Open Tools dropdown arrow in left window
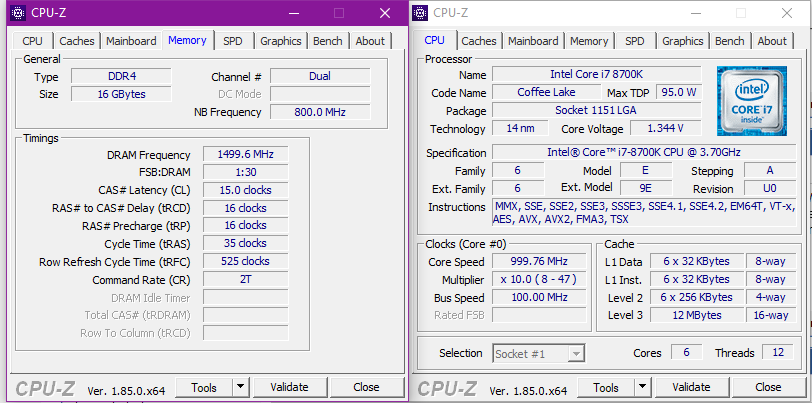812x403 pixels. (x=240, y=387)
